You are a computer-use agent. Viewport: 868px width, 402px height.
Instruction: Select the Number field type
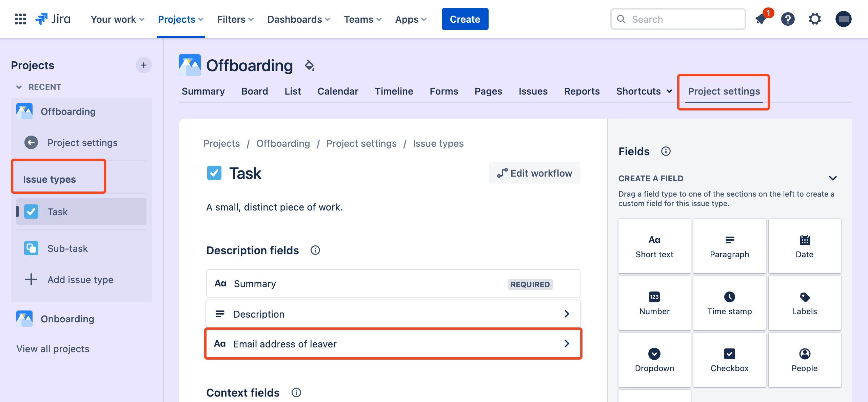point(654,303)
